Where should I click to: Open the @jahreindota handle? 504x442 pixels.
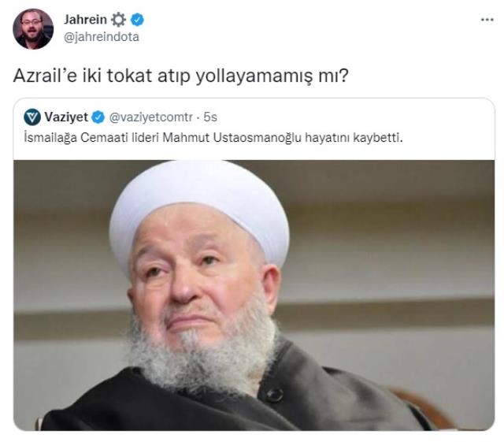coord(102,37)
